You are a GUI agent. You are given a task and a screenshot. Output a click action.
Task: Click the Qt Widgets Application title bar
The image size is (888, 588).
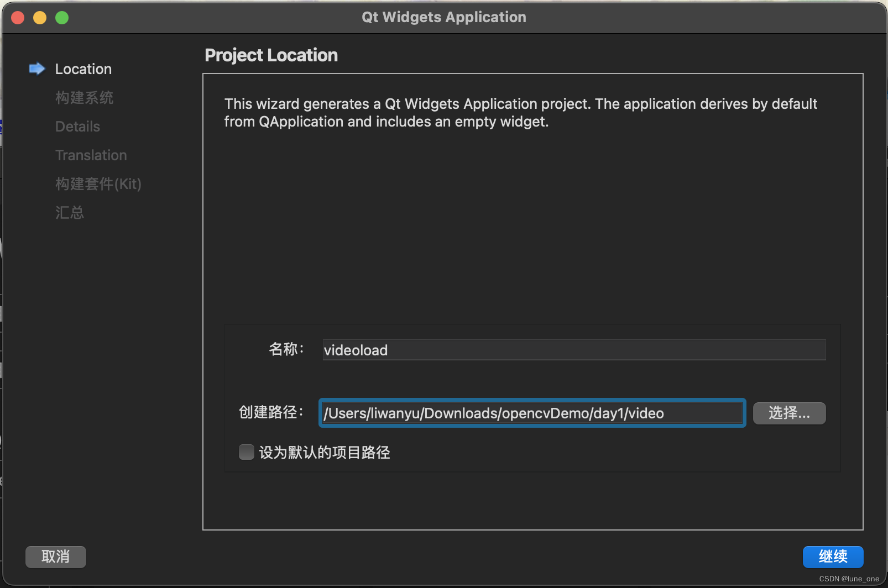pos(443,17)
